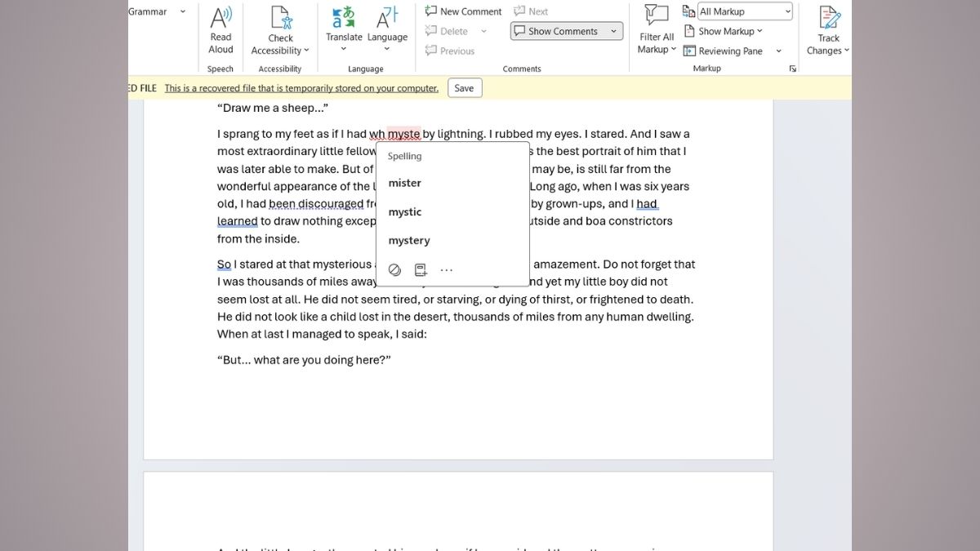The image size is (980, 551).
Task: Open more options ellipsis in Spelling popup
Action: [446, 269]
